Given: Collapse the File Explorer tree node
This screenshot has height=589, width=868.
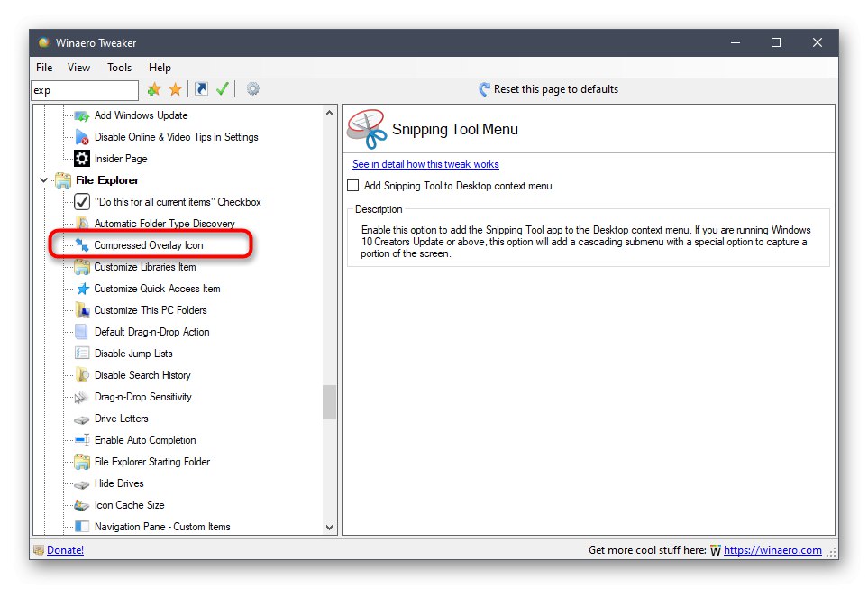Looking at the screenshot, I should coord(44,180).
